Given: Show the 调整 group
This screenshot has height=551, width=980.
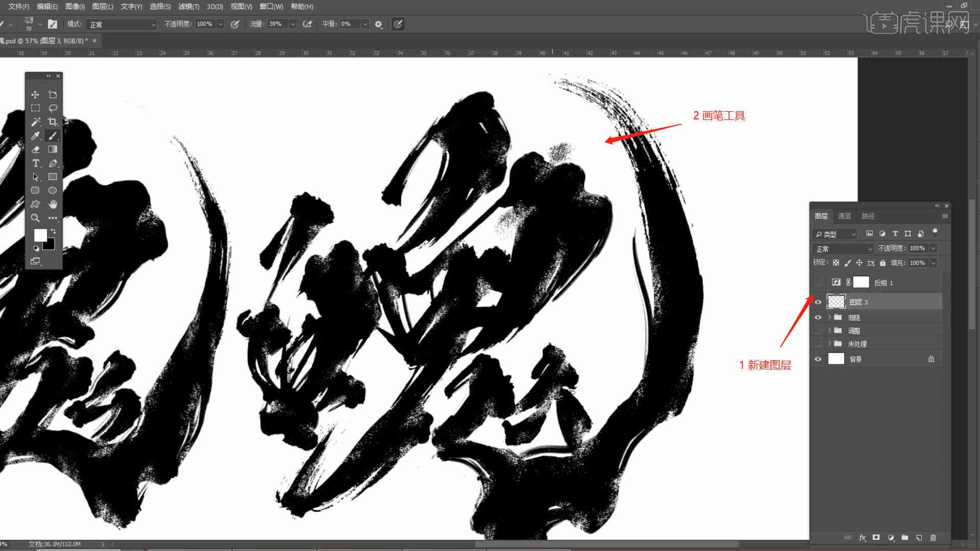Looking at the screenshot, I should 818,331.
